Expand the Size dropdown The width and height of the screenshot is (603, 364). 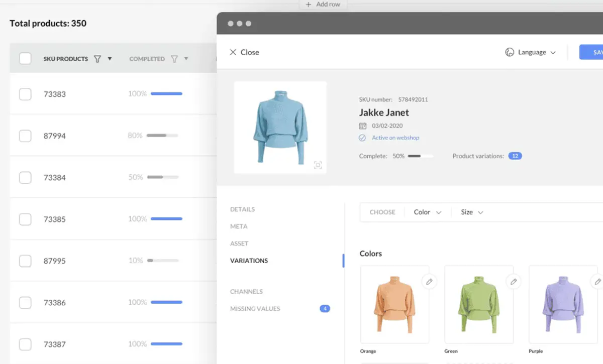pos(472,212)
